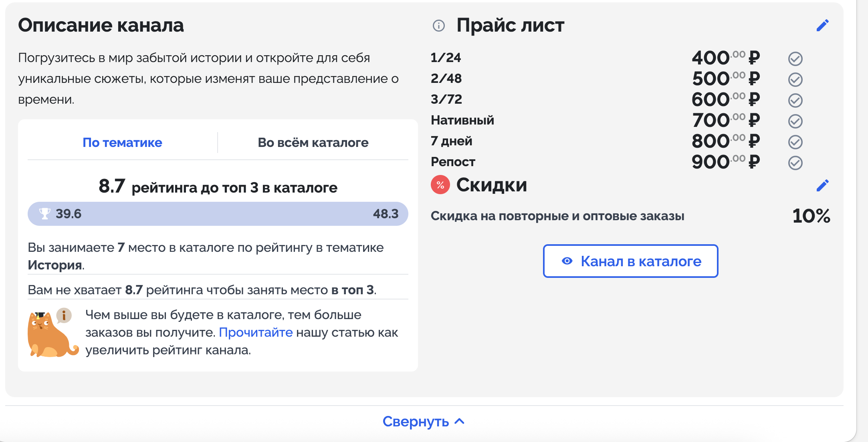Screen dimensions: 868x442
Task: Click the 10% discount value
Action: tap(811, 216)
